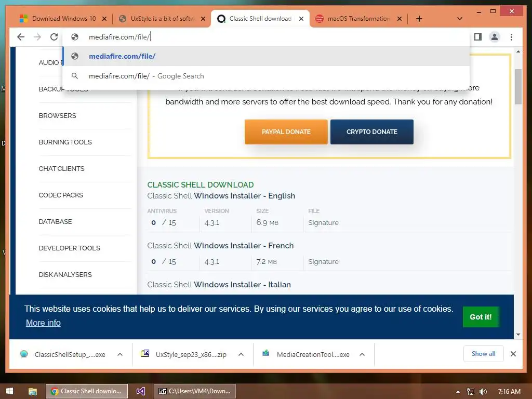The height and width of the screenshot is (399, 532).
Task: Open Signature link for English installer
Action: [323, 222]
